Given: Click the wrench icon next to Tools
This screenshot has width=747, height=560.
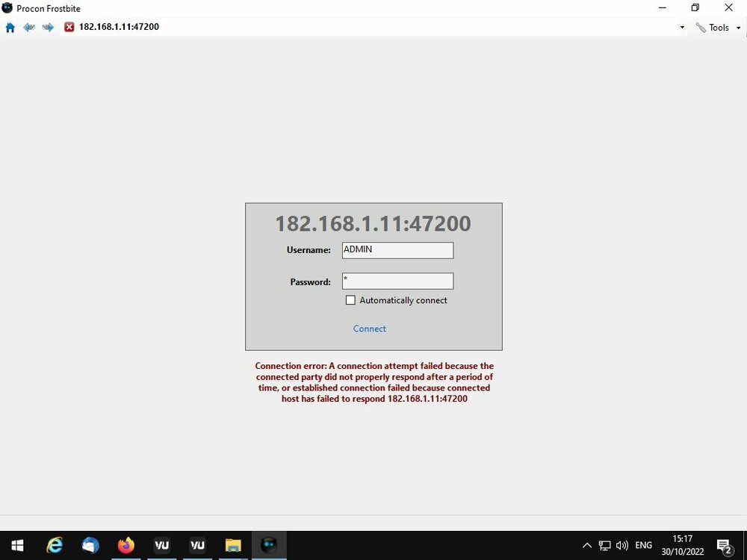Looking at the screenshot, I should tap(701, 27).
